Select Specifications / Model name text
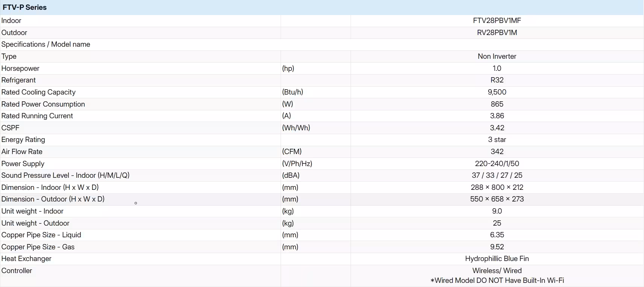 pyautogui.click(x=46, y=44)
